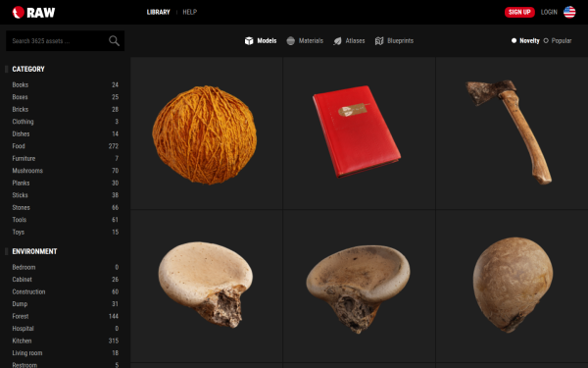The height and width of the screenshot is (368, 588).
Task: Filter by Mushrooms category
Action: 66,171
